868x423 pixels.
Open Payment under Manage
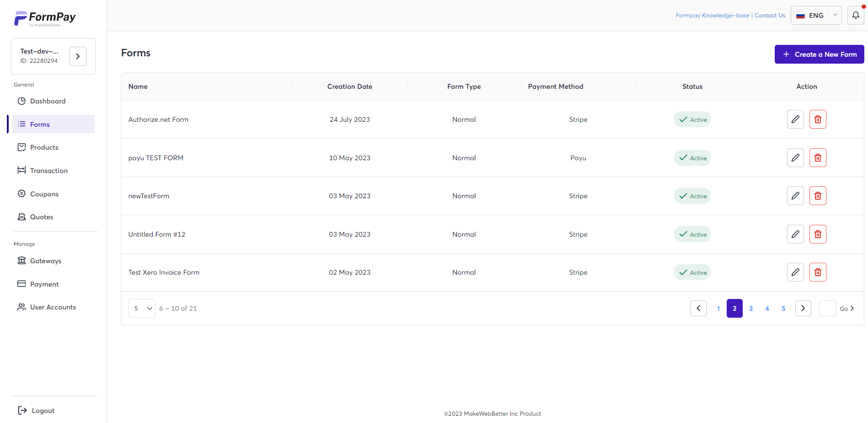point(53,284)
